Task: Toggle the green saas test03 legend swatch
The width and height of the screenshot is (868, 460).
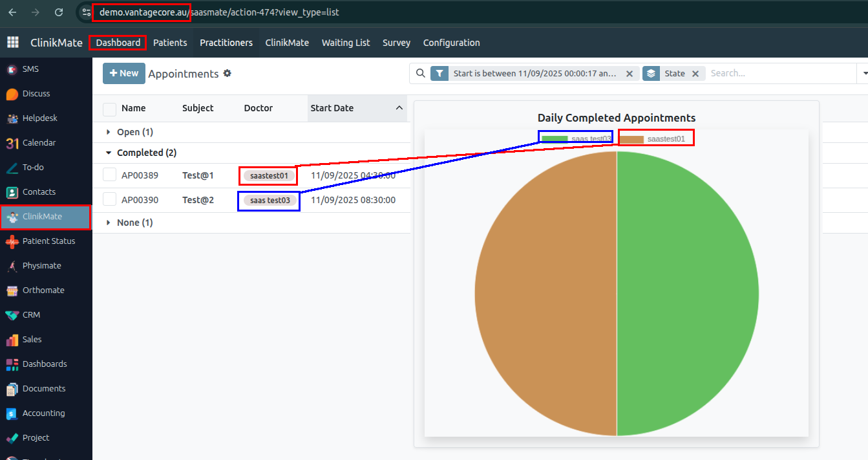Action: (555, 138)
